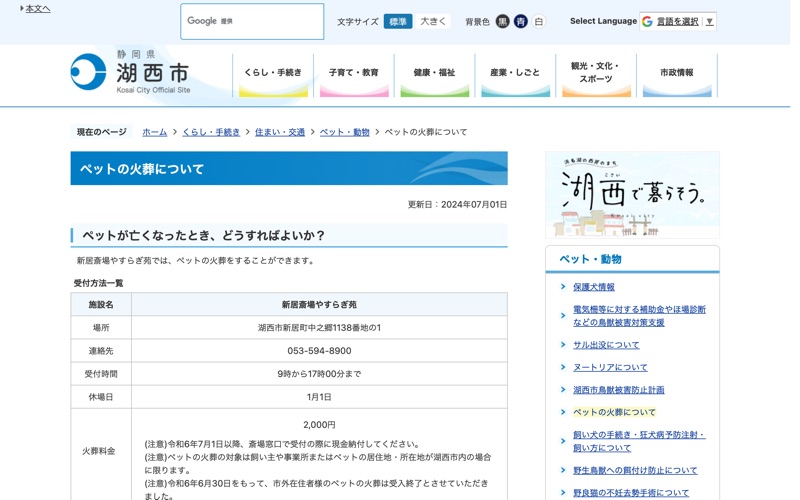This screenshot has height=500, width=800.
Task: Click address 湖西市新居町中之郷1138番地の1
Action: point(319,328)
